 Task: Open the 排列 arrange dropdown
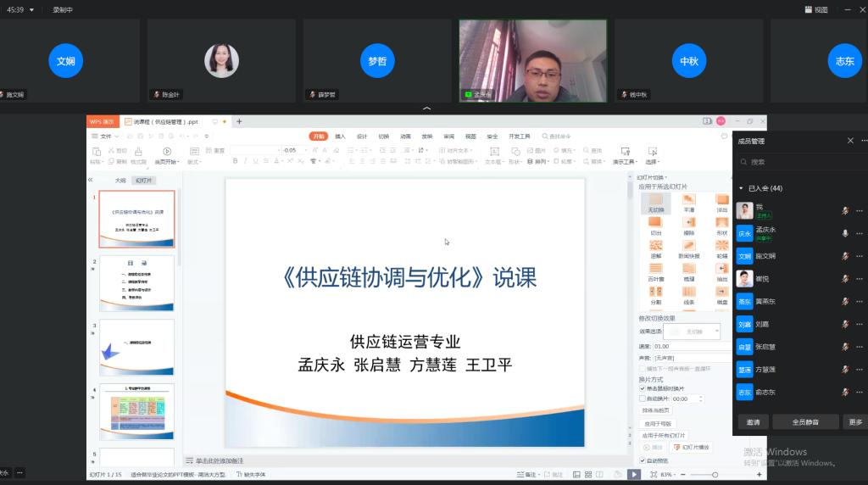tap(537, 162)
